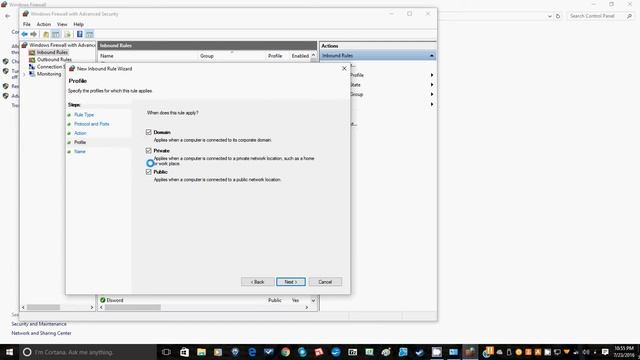Click the firewall icon beside Inbound Rules
Screen dimensions: 640x360
(x=32, y=52)
